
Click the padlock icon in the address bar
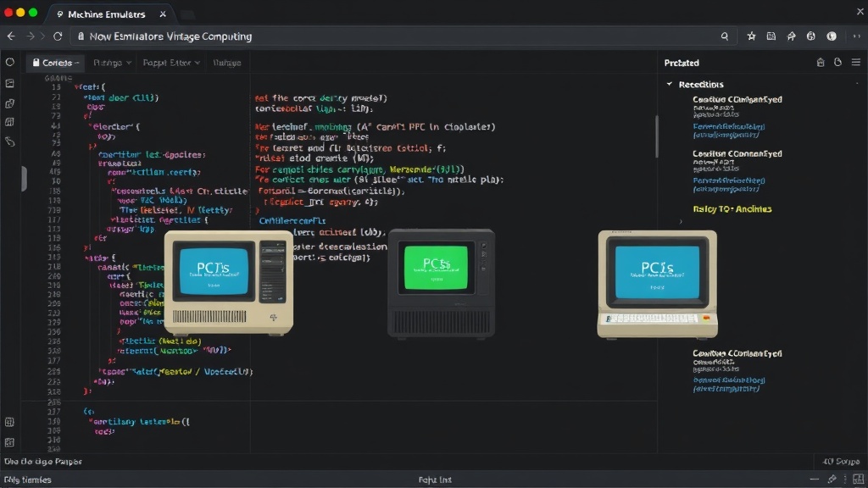coord(81,36)
